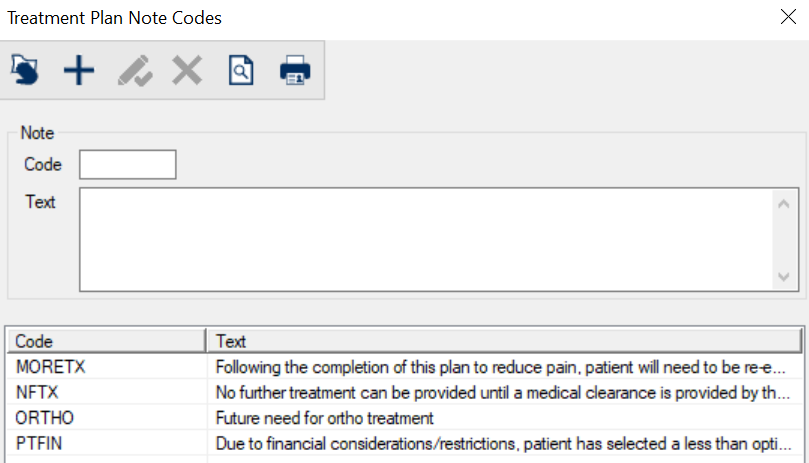Sort list by Text column header
This screenshot has height=463, width=809.
coord(505,341)
